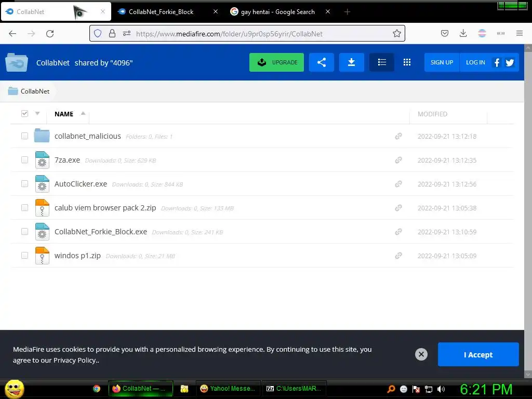Screen dimensions: 532x399
Task: Close the Google Search tab
Action: click(x=328, y=11)
